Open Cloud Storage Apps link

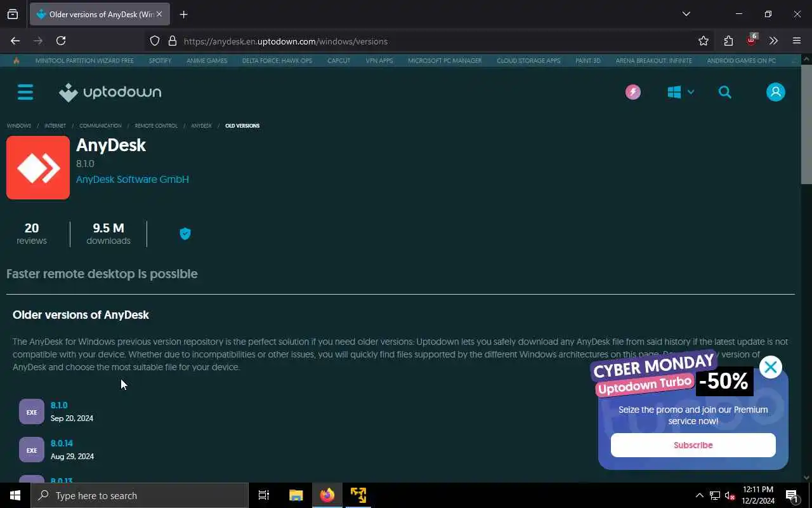[x=528, y=61]
